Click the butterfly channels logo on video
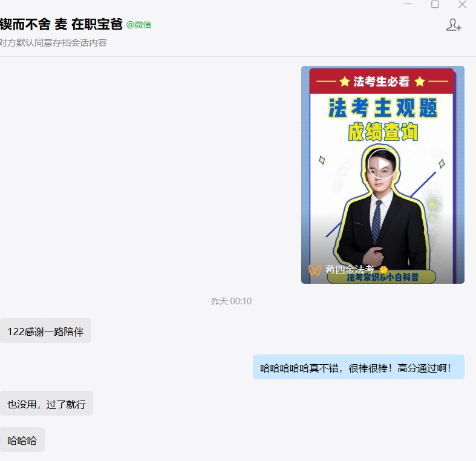The width and height of the screenshot is (476, 461). coord(315,270)
